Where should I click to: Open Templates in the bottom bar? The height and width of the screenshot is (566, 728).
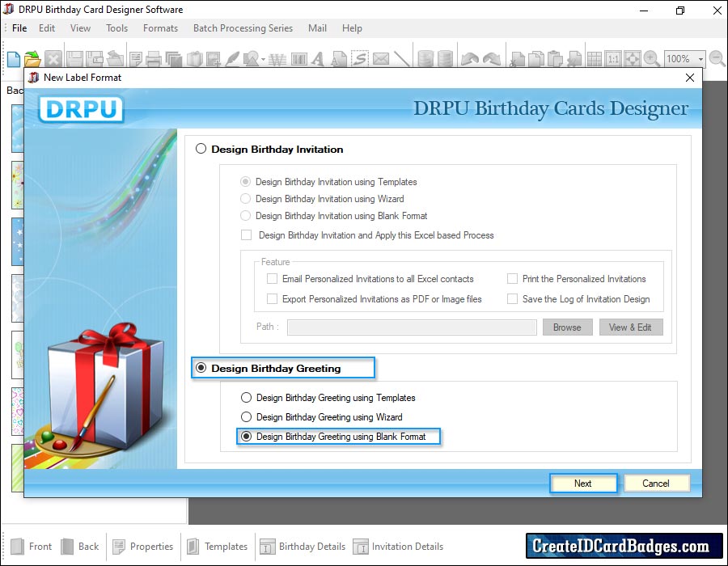click(x=218, y=546)
